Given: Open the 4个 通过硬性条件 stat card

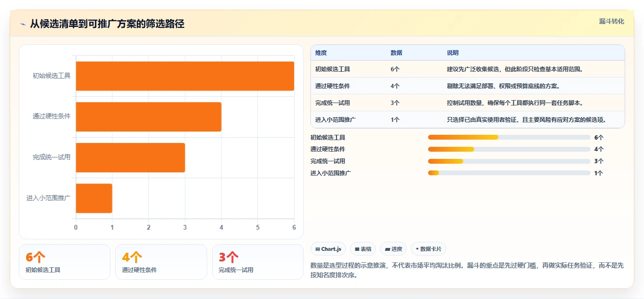Looking at the screenshot, I should point(161,262).
